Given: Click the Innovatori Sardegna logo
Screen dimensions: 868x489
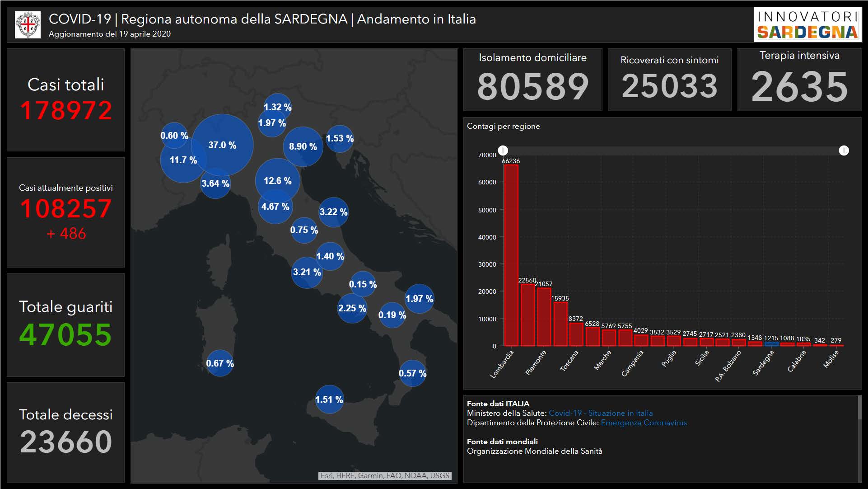Looking at the screenshot, I should [x=807, y=24].
